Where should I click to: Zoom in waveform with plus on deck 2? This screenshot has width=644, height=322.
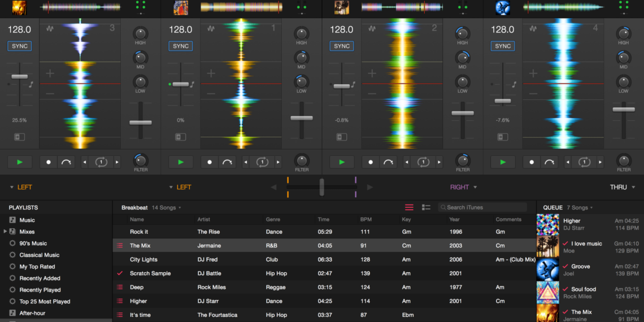click(x=372, y=73)
